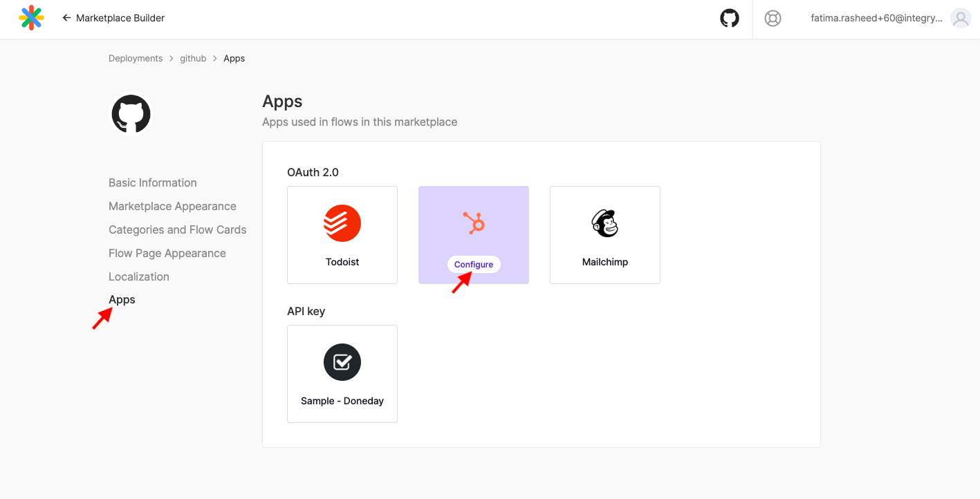Select the Mailchimp label text
The height and width of the screenshot is (499, 980).
pyautogui.click(x=605, y=262)
